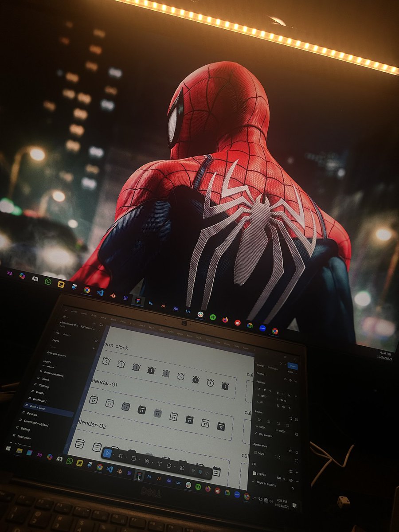Select the Move tool in Figma toolbar
Image resolution: width=399 pixels, height=532 pixels.
[107, 453]
